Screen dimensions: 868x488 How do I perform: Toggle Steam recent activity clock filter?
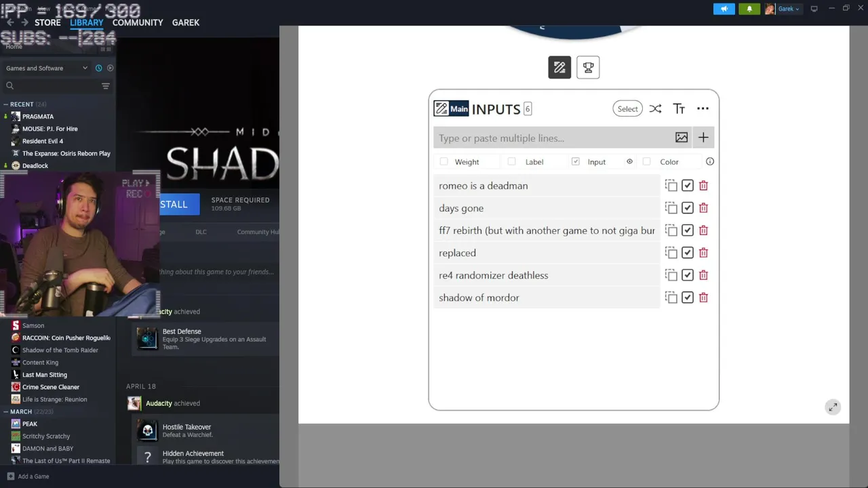[98, 68]
